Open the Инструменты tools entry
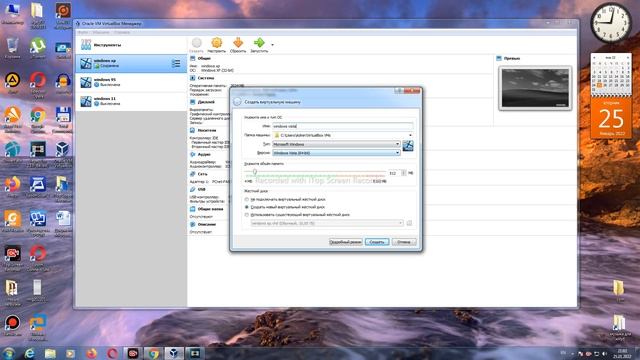This screenshot has height=360, width=640. pos(131,45)
